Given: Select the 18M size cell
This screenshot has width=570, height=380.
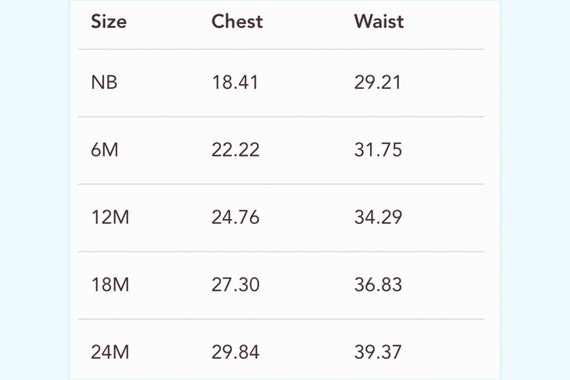Looking at the screenshot, I should (x=110, y=285).
